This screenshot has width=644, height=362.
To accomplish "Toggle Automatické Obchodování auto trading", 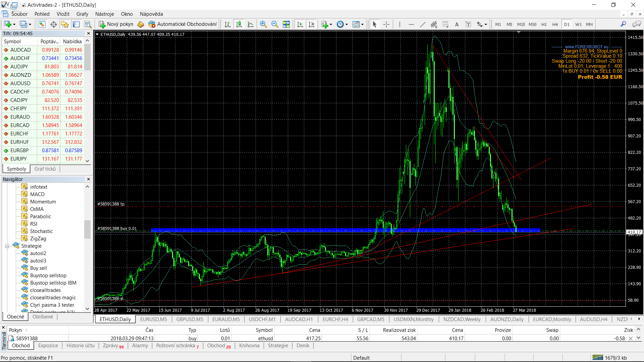I will click(183, 24).
